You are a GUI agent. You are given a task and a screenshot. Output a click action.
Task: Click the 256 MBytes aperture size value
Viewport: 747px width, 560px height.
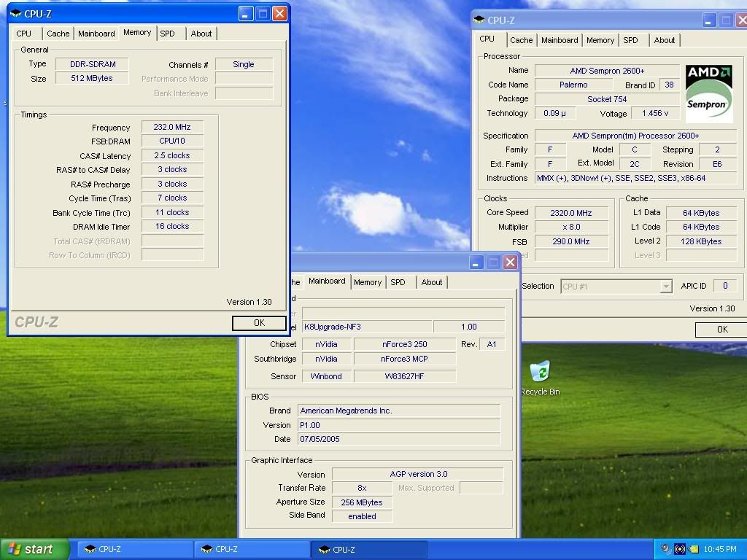[362, 502]
